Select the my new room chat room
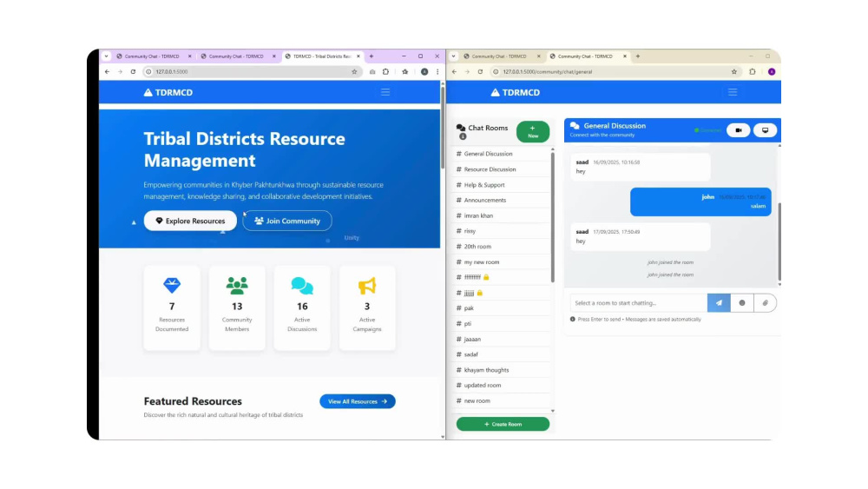868x489 pixels. point(502,262)
